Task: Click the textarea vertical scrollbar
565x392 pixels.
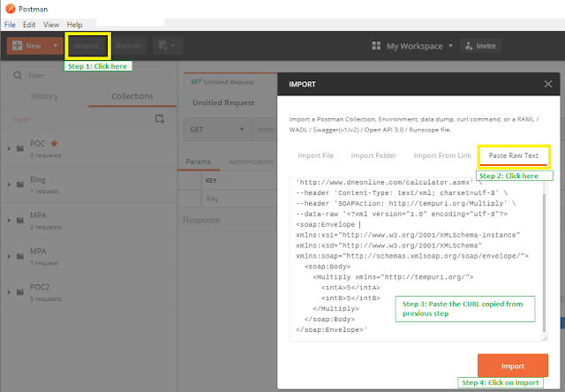Action: tap(544, 263)
